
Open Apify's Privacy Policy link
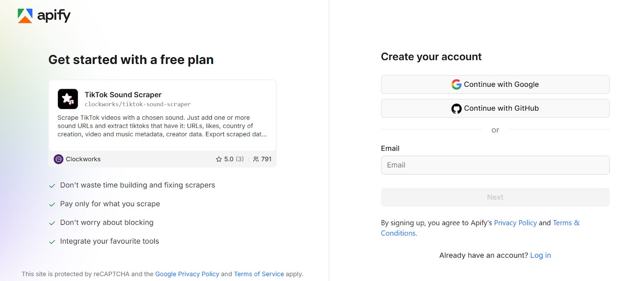515,223
